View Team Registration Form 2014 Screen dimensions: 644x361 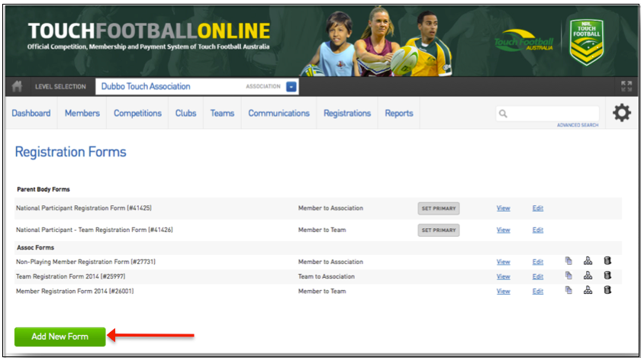503,277
